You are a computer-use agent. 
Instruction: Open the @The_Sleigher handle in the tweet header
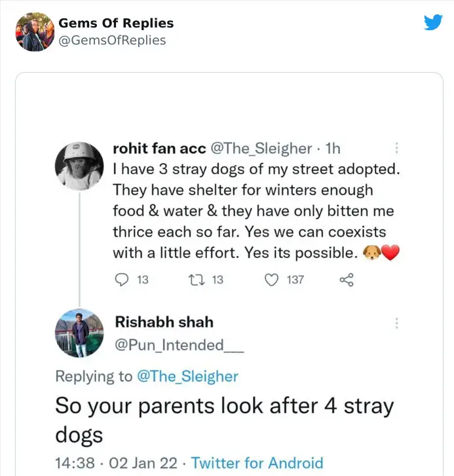(x=261, y=149)
